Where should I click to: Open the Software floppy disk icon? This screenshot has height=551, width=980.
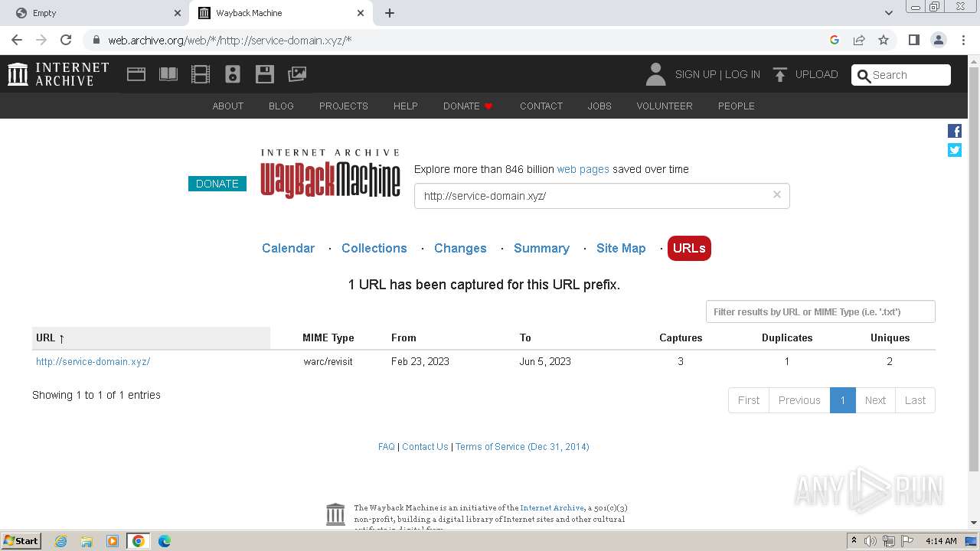click(265, 74)
